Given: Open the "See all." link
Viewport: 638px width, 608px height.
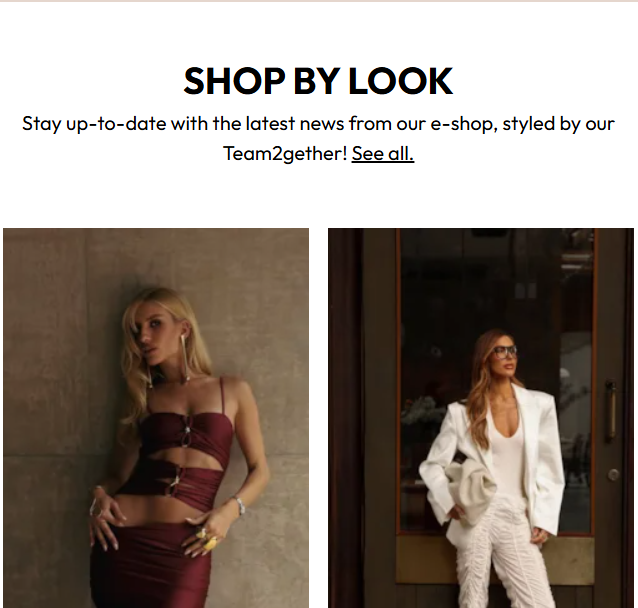Looking at the screenshot, I should coord(383,154).
